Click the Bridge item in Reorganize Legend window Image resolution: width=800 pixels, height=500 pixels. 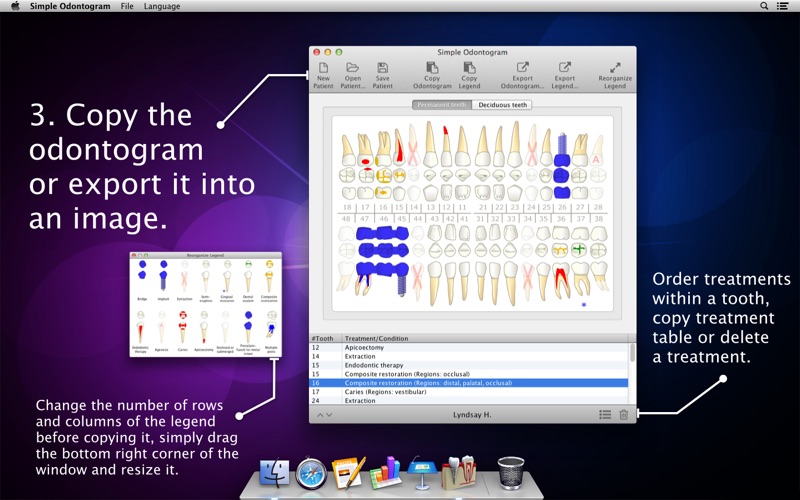[x=142, y=281]
